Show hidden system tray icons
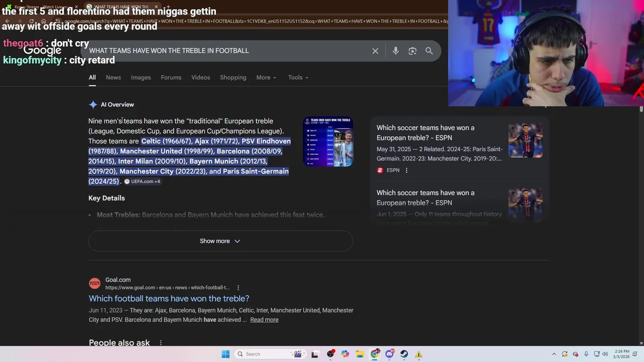 pos(554,354)
